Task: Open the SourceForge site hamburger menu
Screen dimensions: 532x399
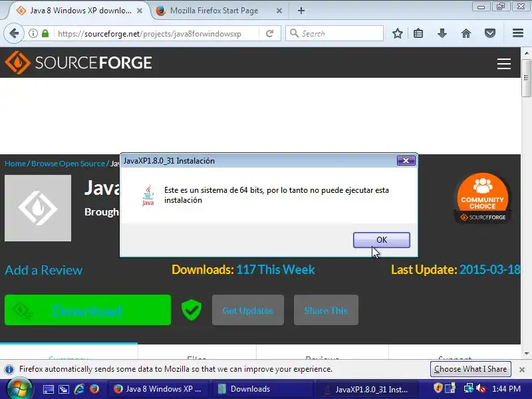Action: (x=504, y=63)
